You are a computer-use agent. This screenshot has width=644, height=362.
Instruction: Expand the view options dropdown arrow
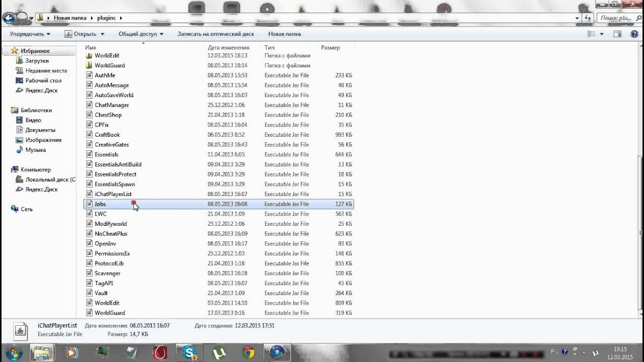tap(602, 34)
